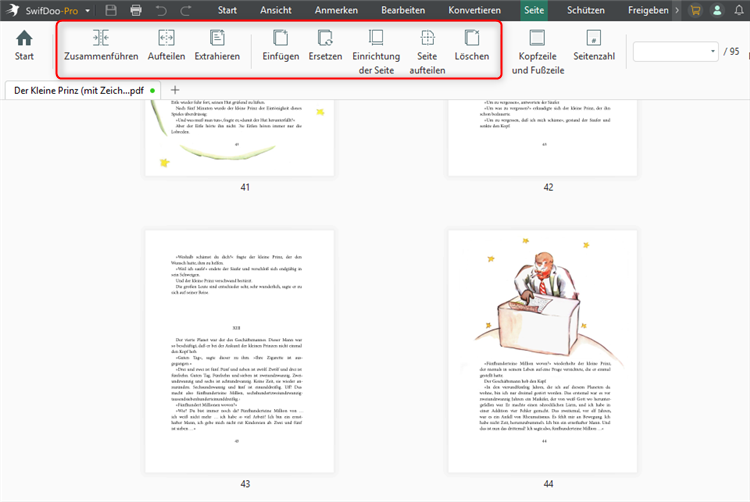Open the Freigeben tab

[648, 10]
